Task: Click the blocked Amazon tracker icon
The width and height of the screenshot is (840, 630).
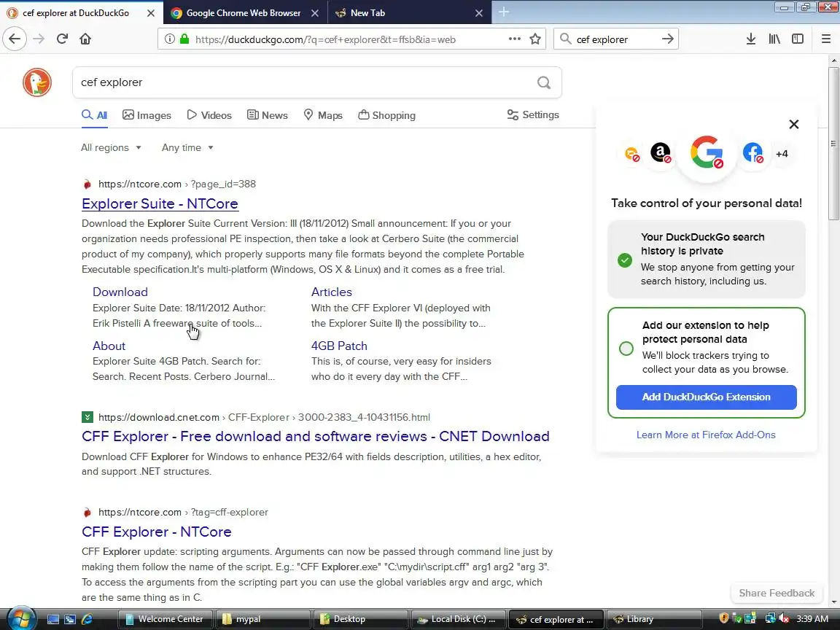Action: 661,152
